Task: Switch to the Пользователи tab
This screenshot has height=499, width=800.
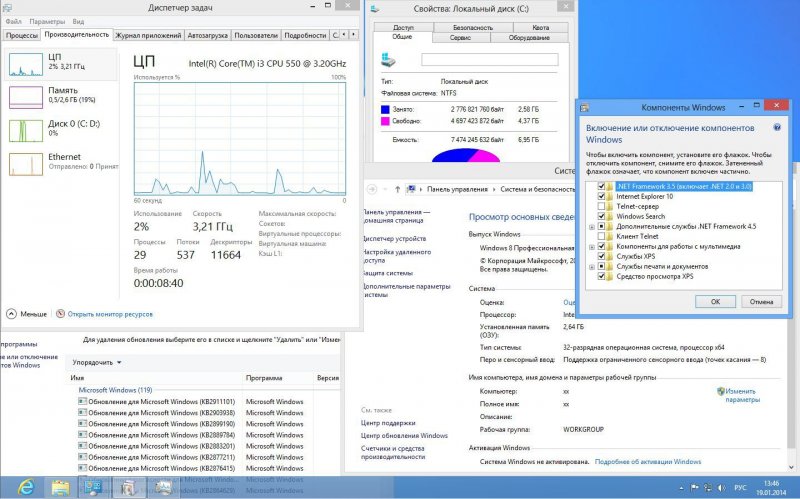Action: (256, 35)
